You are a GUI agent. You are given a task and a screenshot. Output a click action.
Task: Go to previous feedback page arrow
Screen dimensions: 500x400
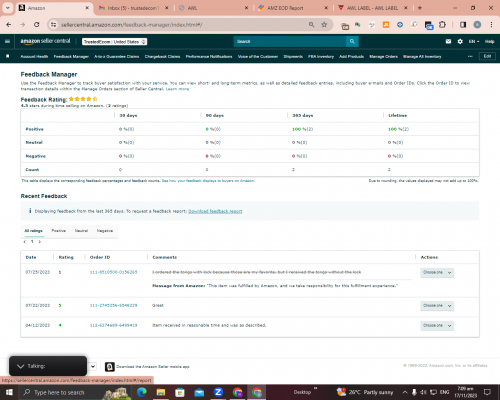[25, 242]
